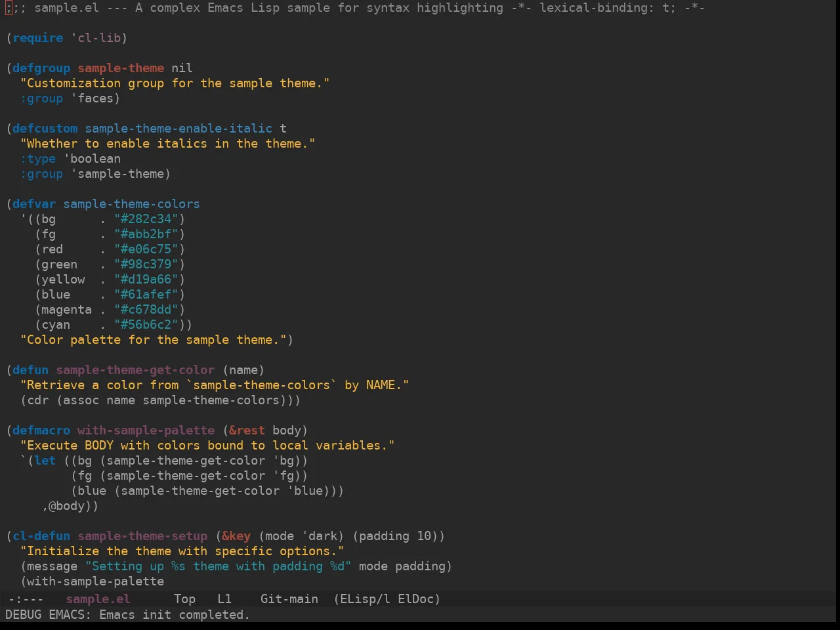Viewport: 840px width, 630px height.
Task: Click the "#282c34" bg color string
Action: 146,219
